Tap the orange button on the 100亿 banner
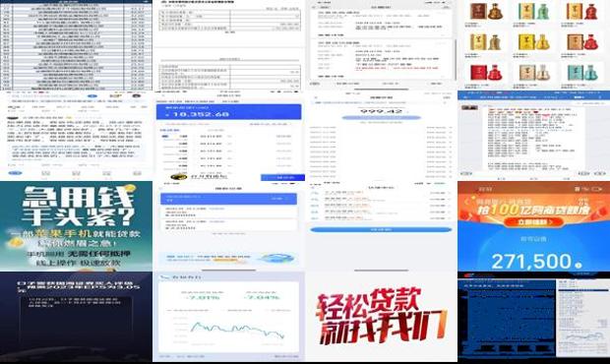The height and width of the screenshot is (364, 610). pos(533,222)
